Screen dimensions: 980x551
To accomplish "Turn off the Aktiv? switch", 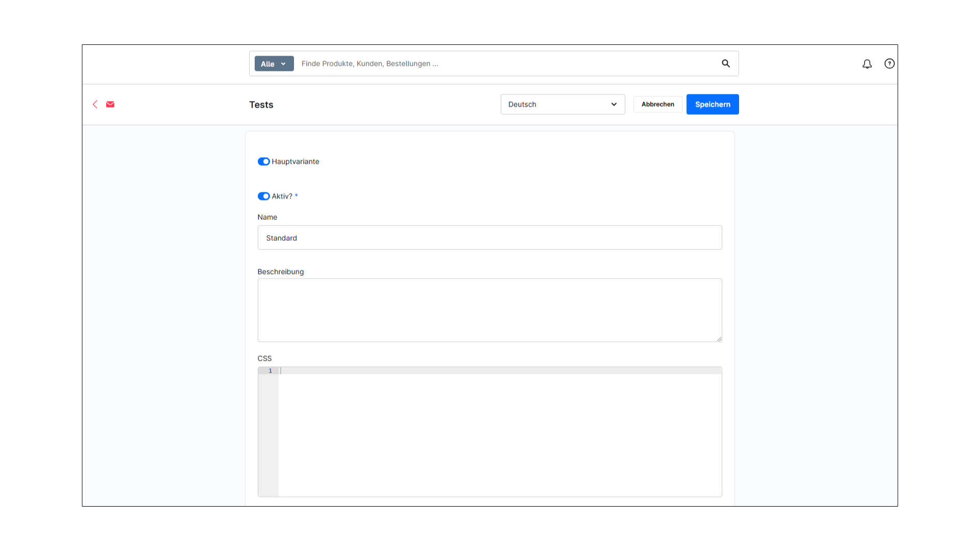I will (x=263, y=196).
